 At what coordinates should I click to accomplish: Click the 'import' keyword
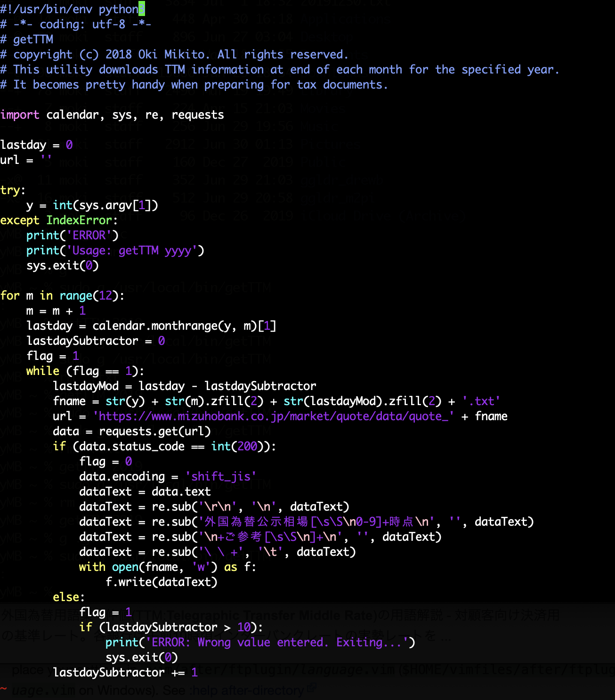coord(20,115)
